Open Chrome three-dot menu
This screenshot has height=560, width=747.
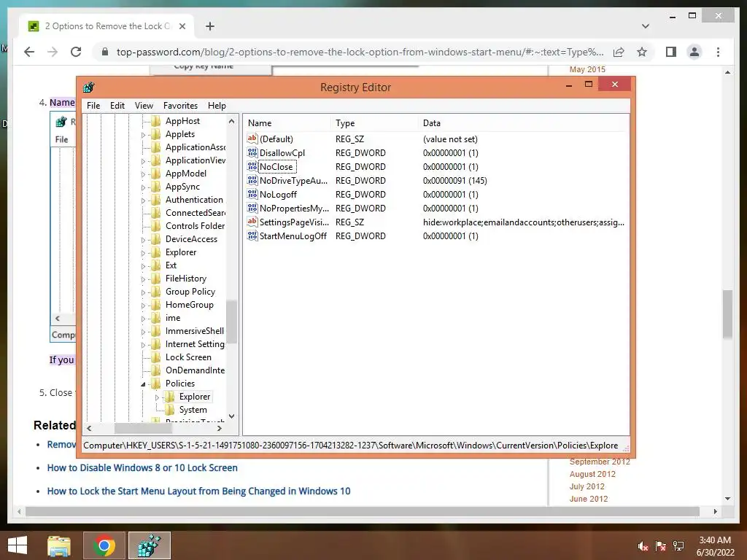(x=718, y=52)
